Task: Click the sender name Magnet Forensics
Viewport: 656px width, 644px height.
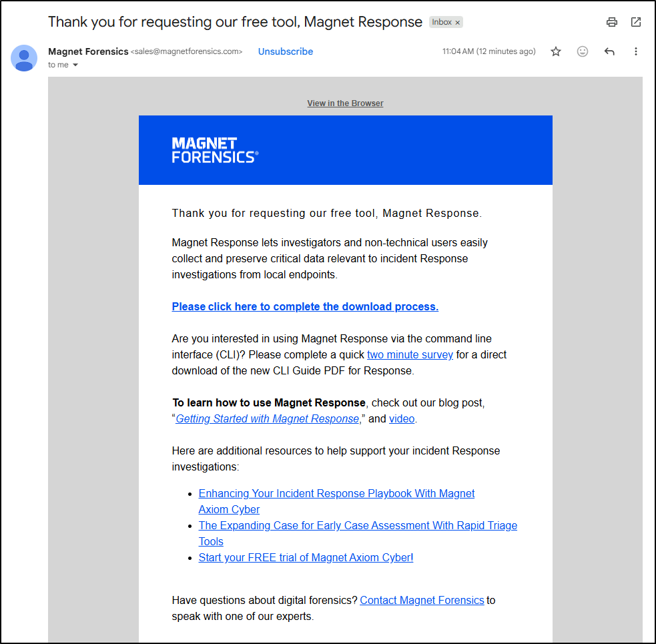Action: click(x=88, y=51)
